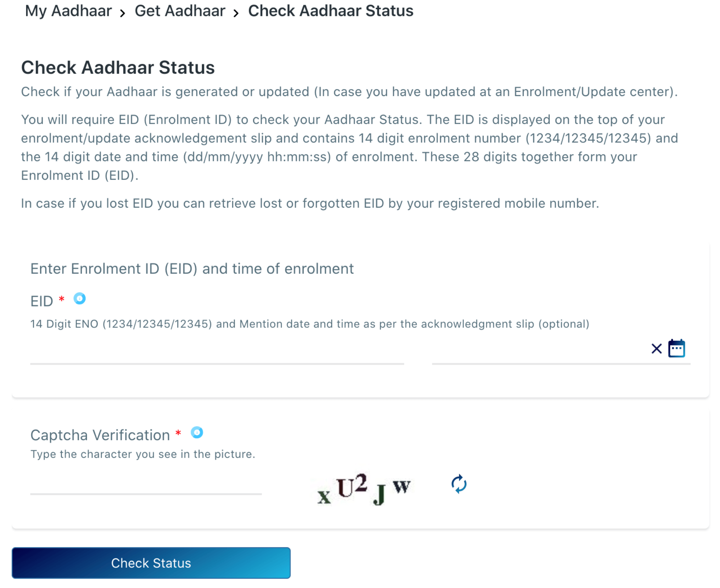Click the EID format helper text
The height and width of the screenshot is (588, 720).
[310, 324]
